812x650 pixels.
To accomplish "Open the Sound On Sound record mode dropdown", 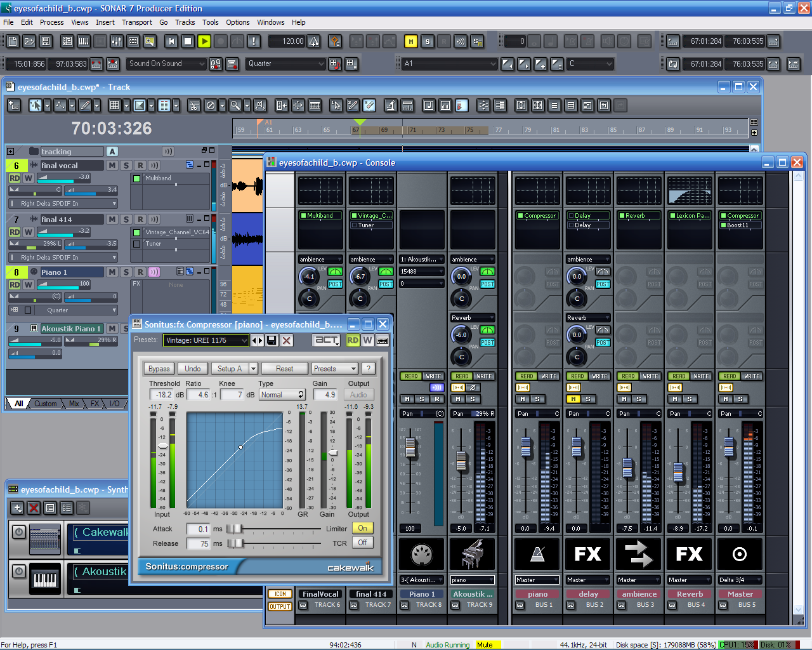I will pos(167,63).
